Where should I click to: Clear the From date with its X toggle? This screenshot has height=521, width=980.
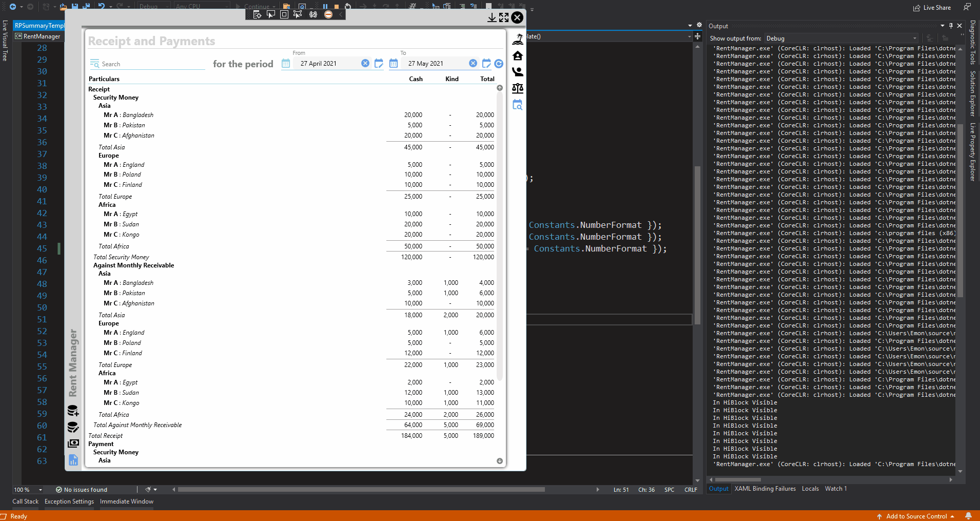365,63
